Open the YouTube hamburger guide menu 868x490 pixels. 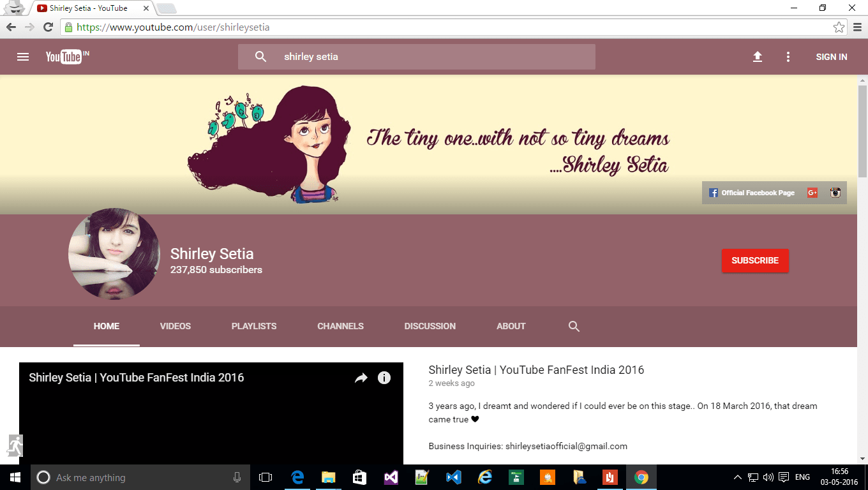pyautogui.click(x=23, y=57)
